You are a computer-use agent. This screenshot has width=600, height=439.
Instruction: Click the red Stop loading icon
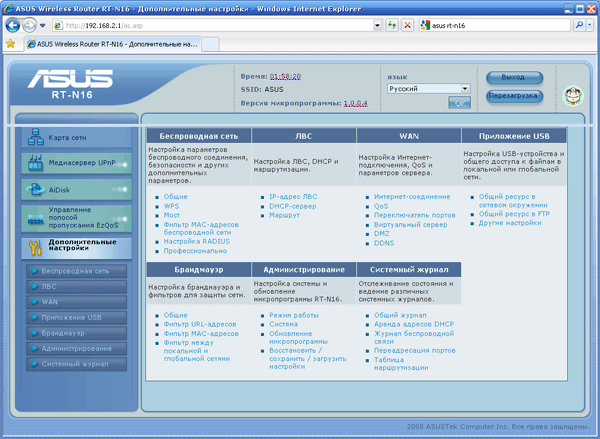[x=408, y=25]
